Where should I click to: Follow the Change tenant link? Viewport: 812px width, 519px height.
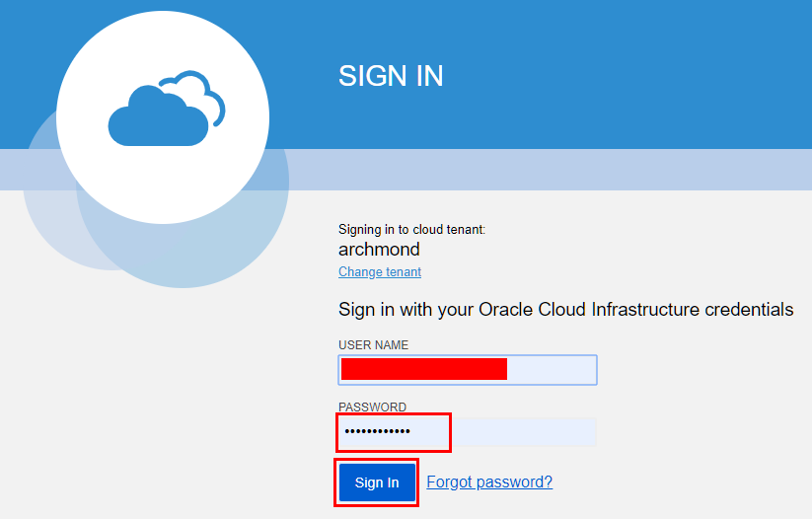click(380, 272)
